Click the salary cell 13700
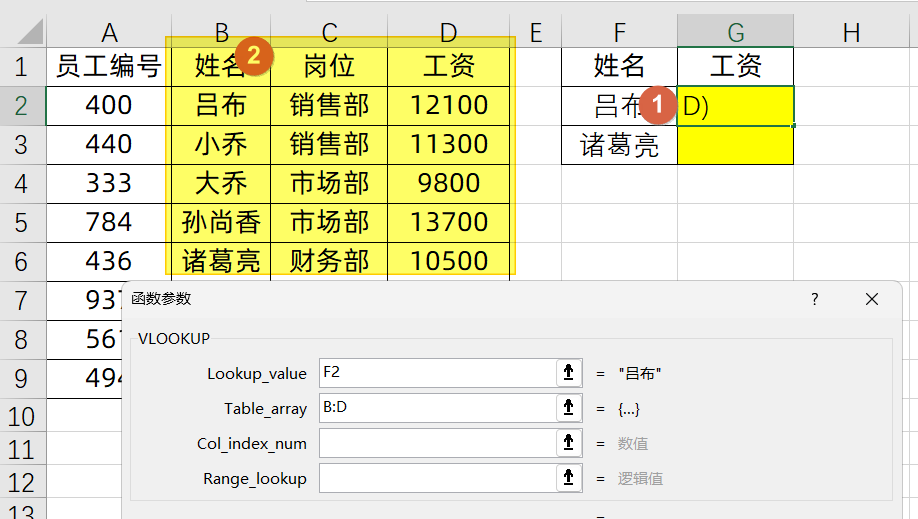The height and width of the screenshot is (519, 918). 448,223
